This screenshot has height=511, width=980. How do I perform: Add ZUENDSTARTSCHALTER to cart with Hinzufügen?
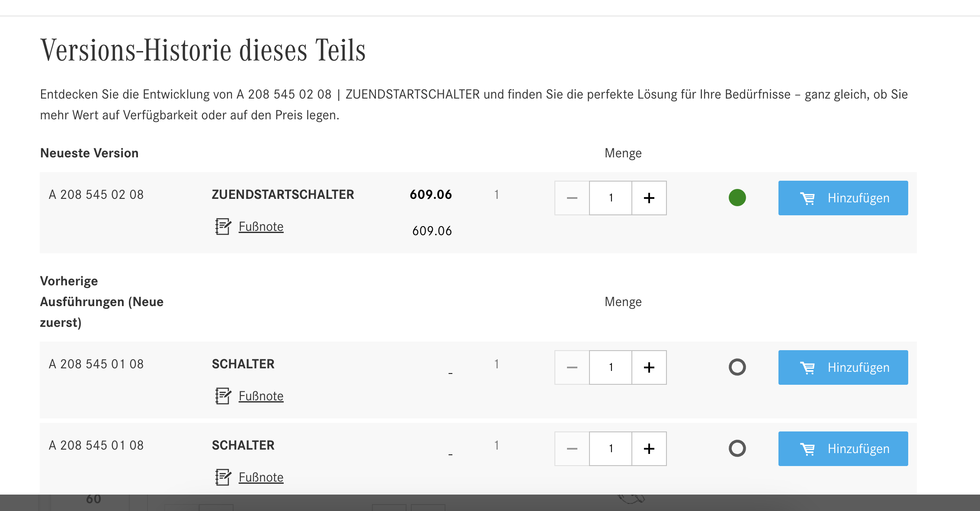pos(843,198)
